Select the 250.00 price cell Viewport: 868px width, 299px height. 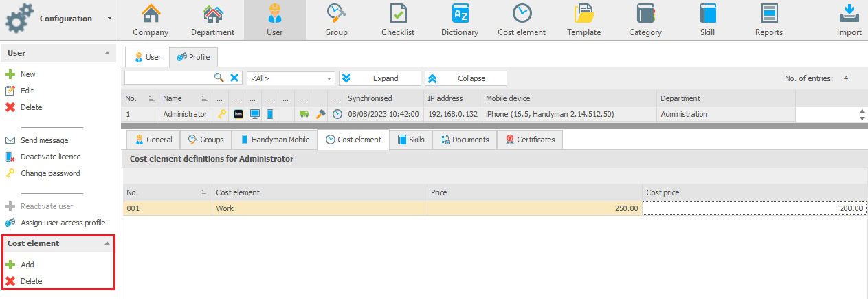click(535, 208)
